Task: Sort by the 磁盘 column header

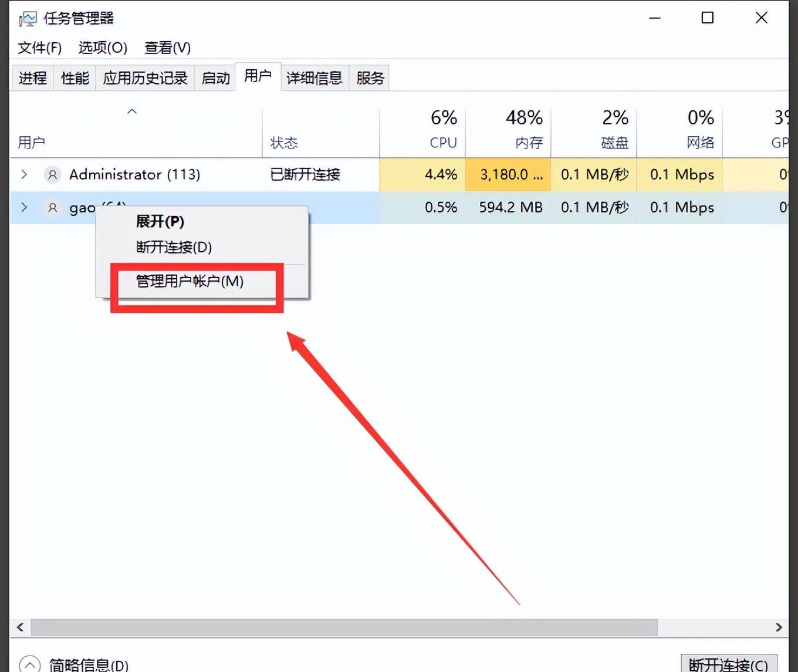Action: 594,133
